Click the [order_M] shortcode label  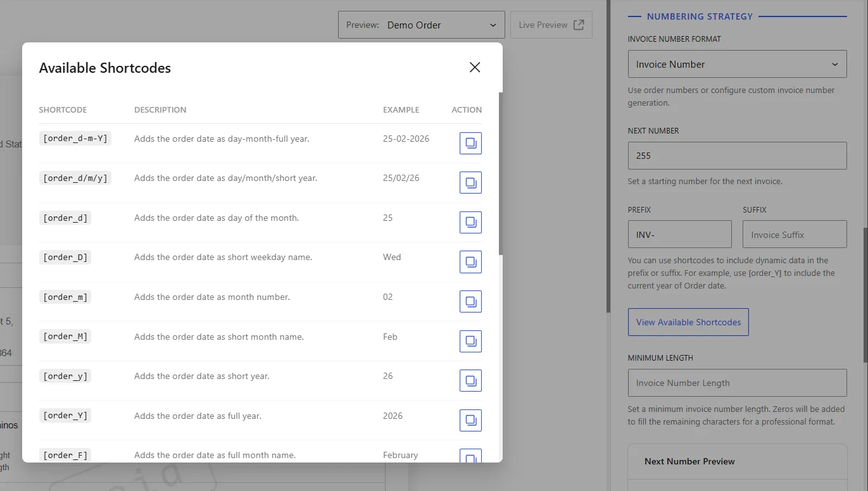coord(65,336)
